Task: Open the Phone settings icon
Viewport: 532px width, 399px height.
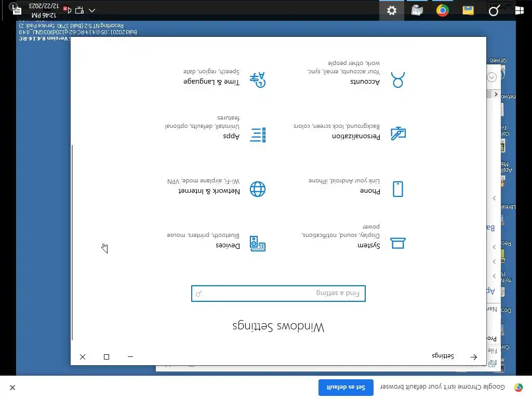Action: pyautogui.click(x=397, y=189)
